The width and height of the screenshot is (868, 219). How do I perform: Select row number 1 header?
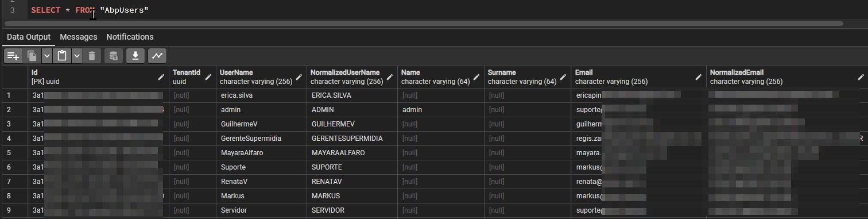[x=15, y=95]
